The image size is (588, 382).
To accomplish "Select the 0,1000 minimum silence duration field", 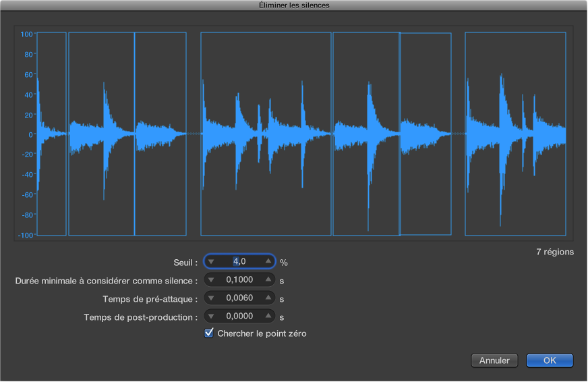I will tap(239, 280).
